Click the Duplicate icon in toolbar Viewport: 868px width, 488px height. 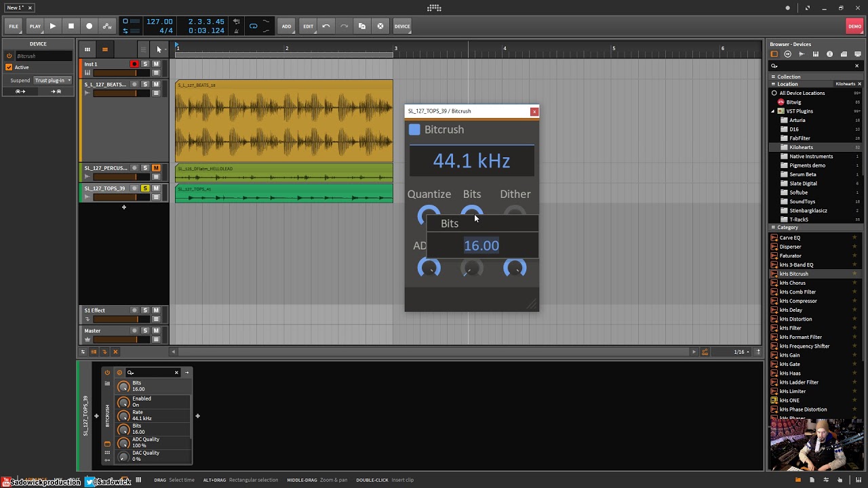tap(362, 26)
